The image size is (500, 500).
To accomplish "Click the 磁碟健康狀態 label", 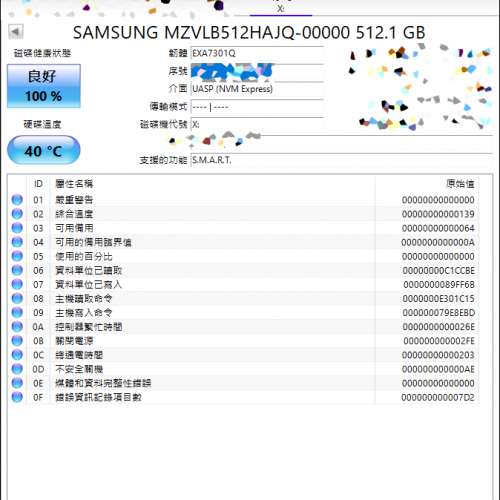I will coord(42,53).
